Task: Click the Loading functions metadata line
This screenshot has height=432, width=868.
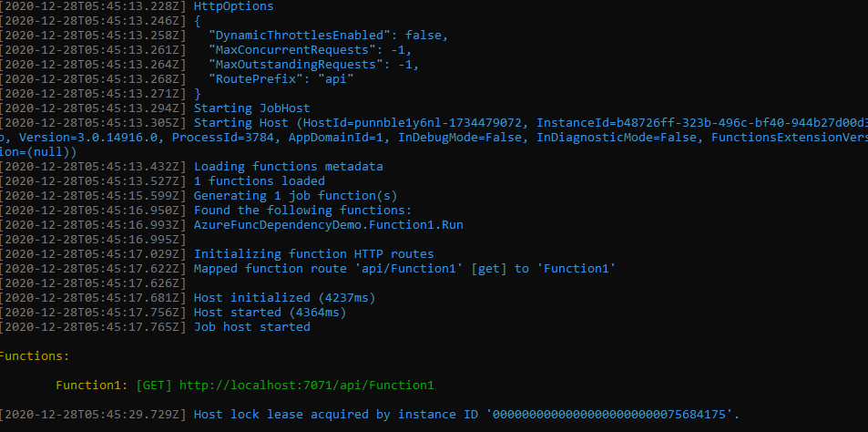Action: pos(288,167)
